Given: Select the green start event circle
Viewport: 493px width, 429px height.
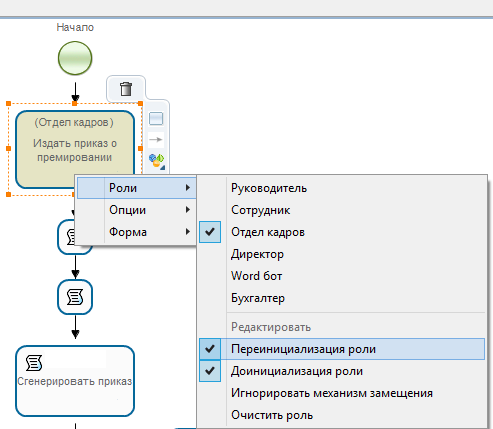Looking at the screenshot, I should tap(75, 58).
